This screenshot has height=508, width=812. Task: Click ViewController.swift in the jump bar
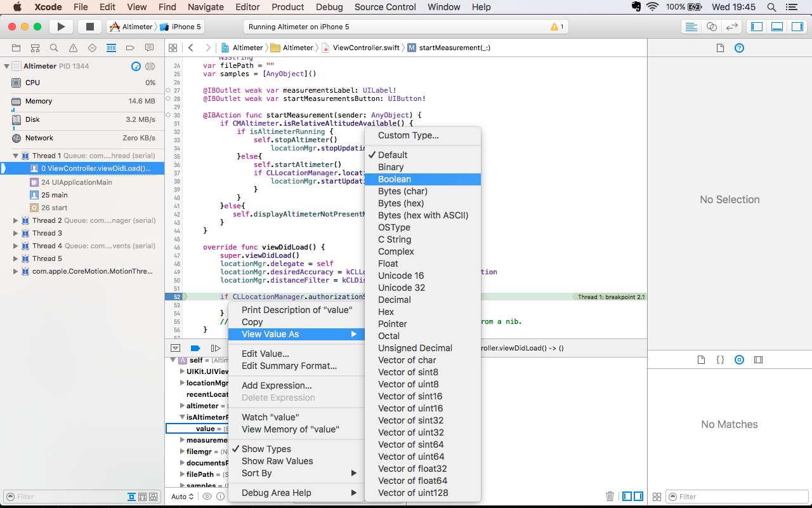click(360, 48)
